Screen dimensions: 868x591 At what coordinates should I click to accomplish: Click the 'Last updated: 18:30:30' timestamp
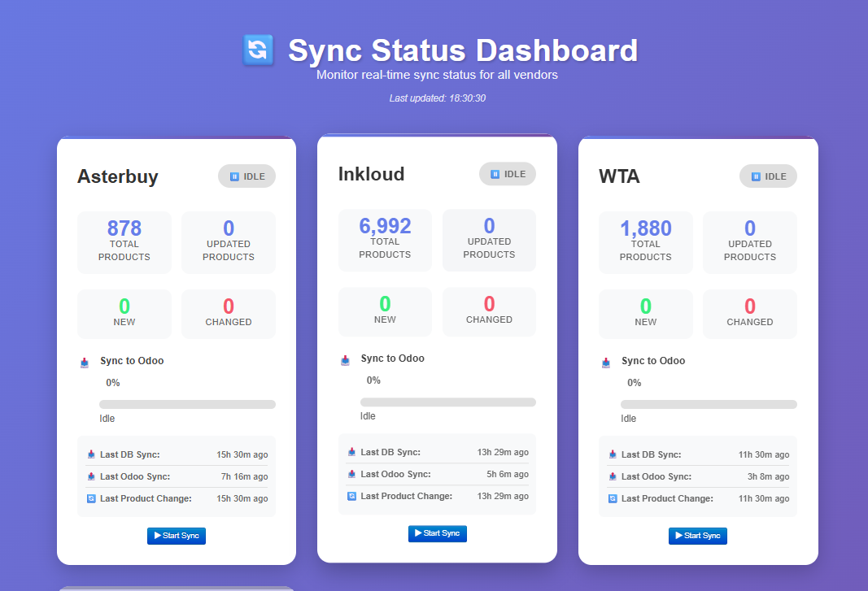[438, 98]
